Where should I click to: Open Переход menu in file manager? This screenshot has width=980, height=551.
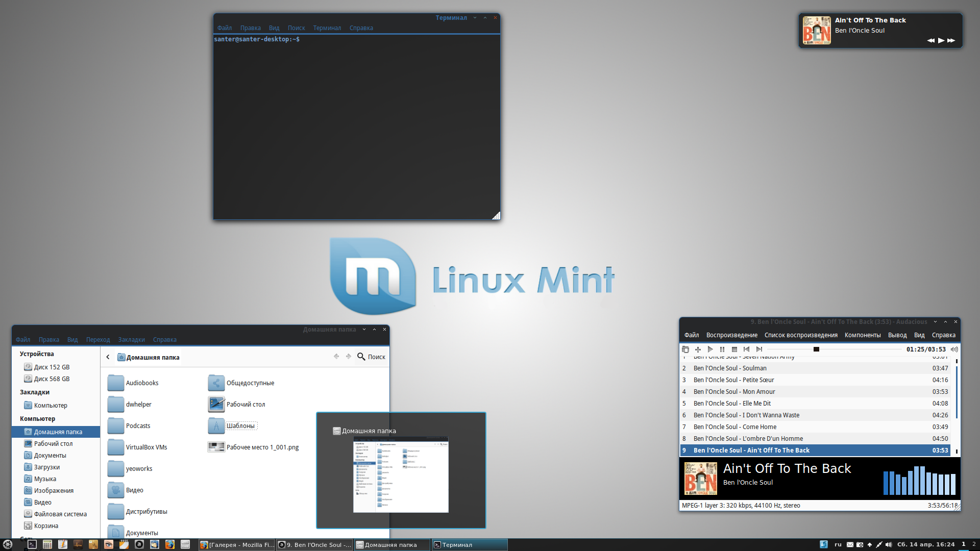[x=98, y=340]
